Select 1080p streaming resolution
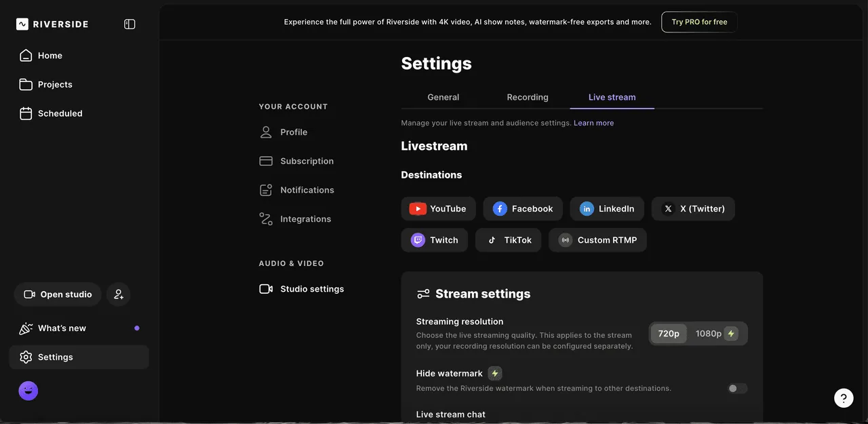 pyautogui.click(x=717, y=334)
